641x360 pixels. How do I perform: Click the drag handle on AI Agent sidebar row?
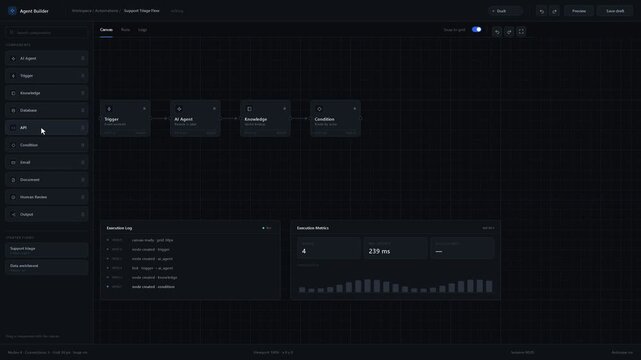coord(83,58)
